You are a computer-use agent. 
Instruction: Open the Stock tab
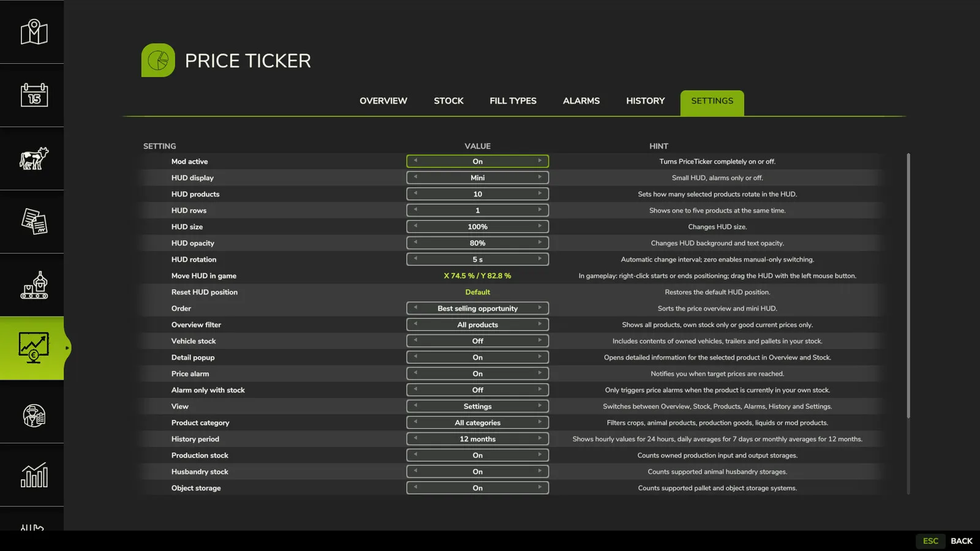click(x=449, y=101)
